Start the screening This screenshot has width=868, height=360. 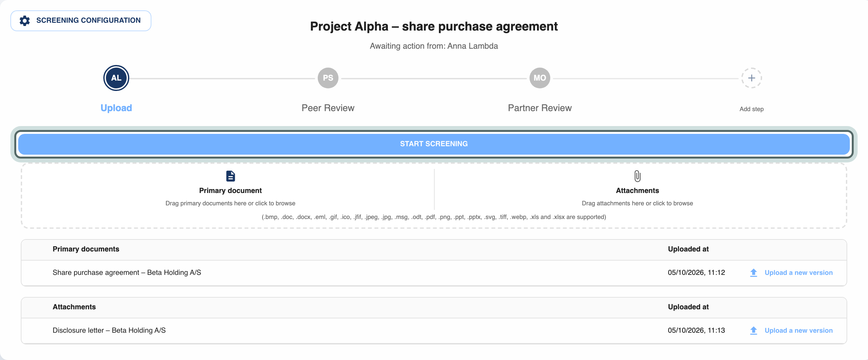pyautogui.click(x=434, y=144)
